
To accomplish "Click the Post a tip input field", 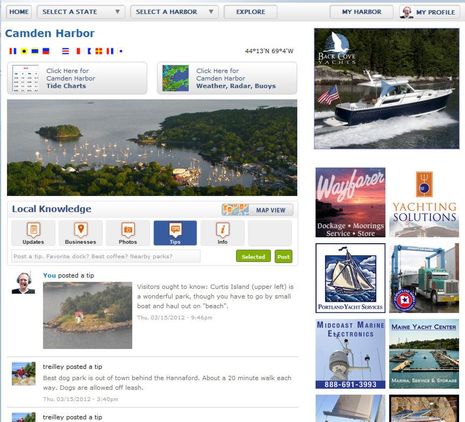I will click(x=106, y=256).
